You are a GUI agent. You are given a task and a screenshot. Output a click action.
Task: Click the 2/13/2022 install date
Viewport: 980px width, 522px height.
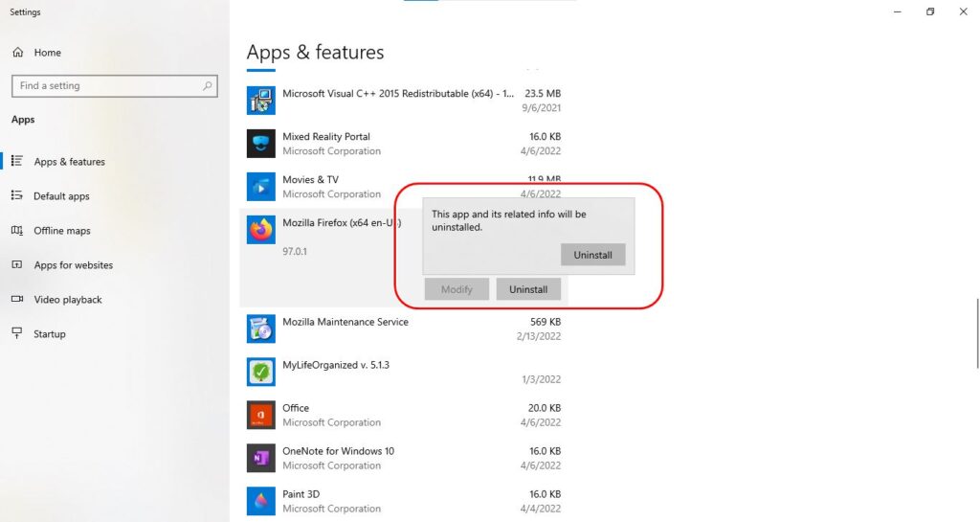coord(539,335)
